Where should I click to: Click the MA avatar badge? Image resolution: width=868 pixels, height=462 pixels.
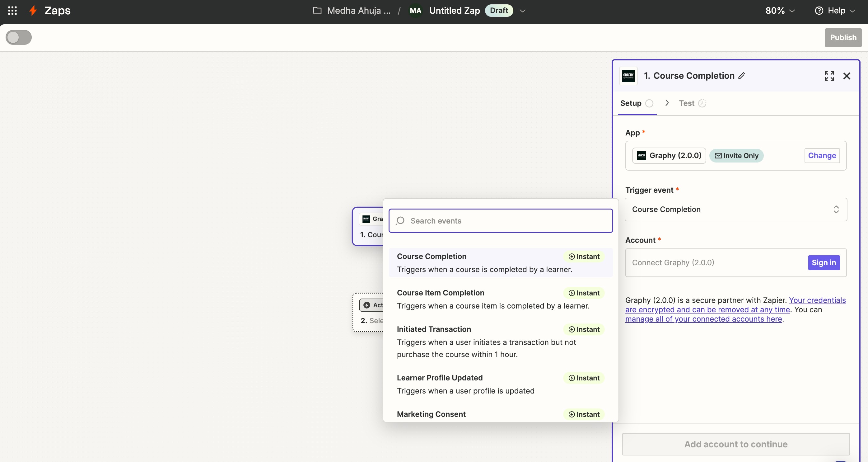[415, 11]
